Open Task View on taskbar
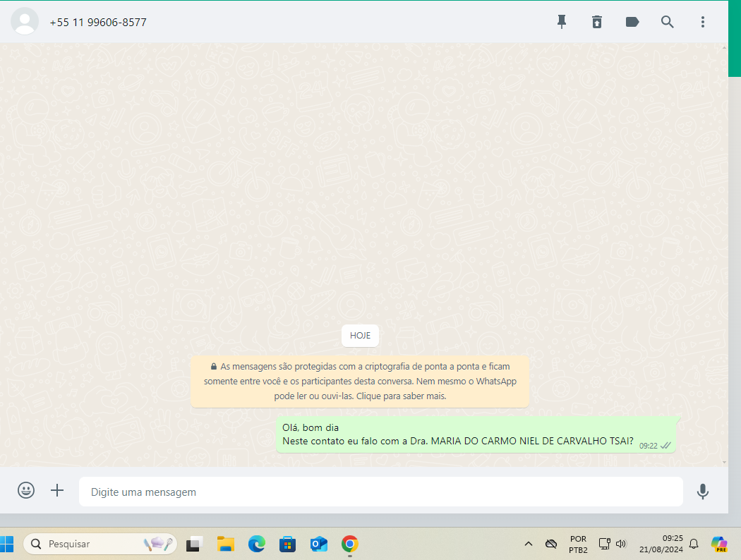 click(194, 544)
